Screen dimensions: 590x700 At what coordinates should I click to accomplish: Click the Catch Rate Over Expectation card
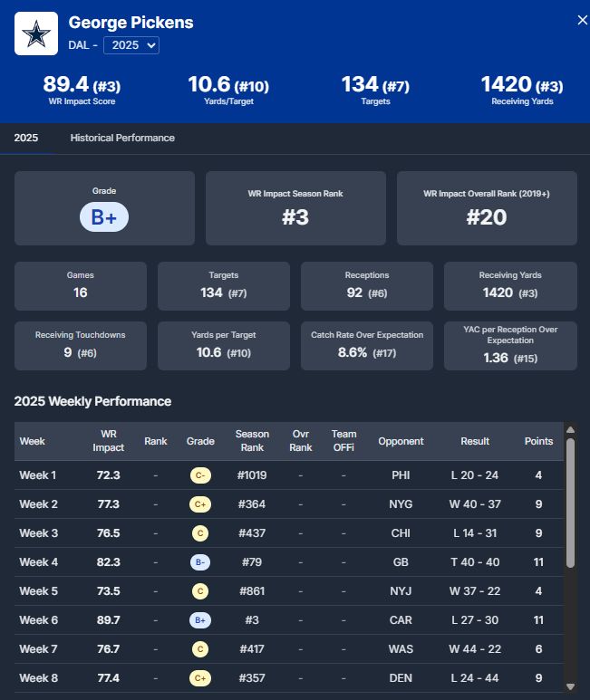367,345
